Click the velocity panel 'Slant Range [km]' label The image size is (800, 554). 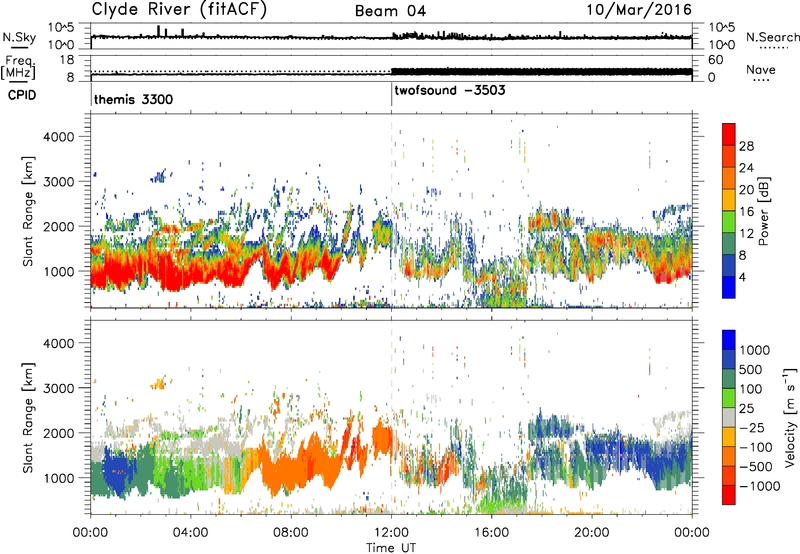point(28,418)
